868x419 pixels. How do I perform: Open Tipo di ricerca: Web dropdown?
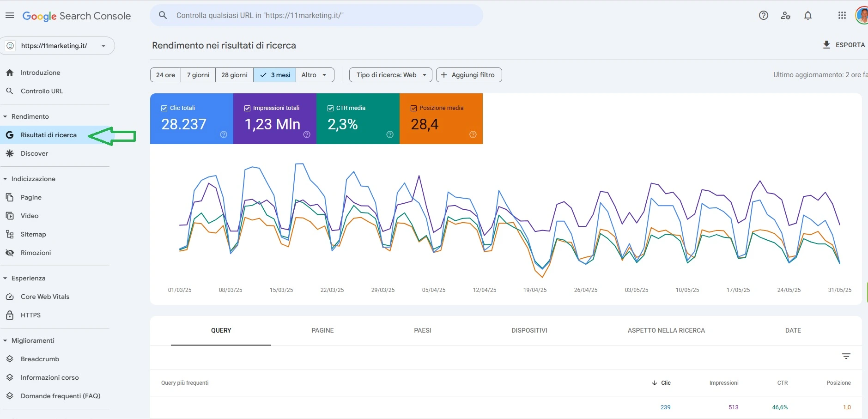coord(390,75)
